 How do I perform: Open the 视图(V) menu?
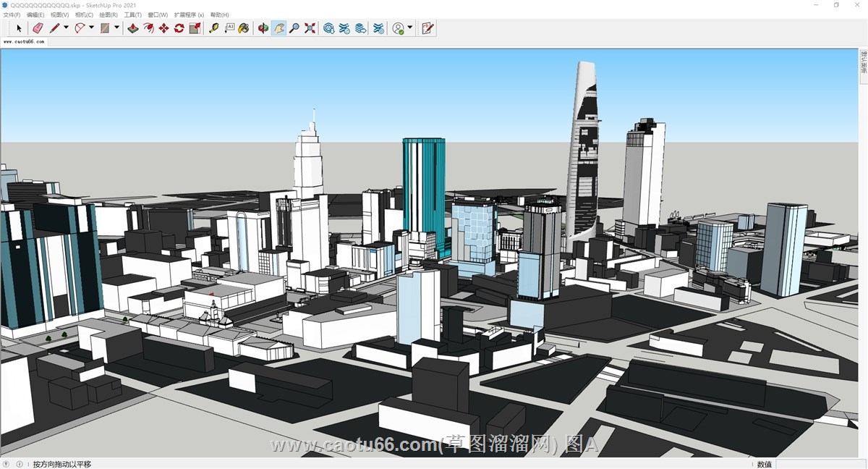tap(59, 14)
